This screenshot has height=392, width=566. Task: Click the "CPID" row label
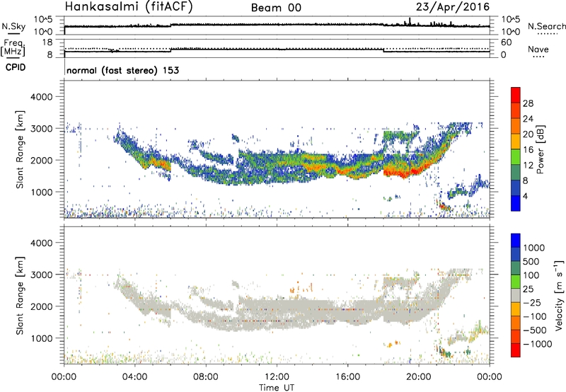[x=16, y=67]
